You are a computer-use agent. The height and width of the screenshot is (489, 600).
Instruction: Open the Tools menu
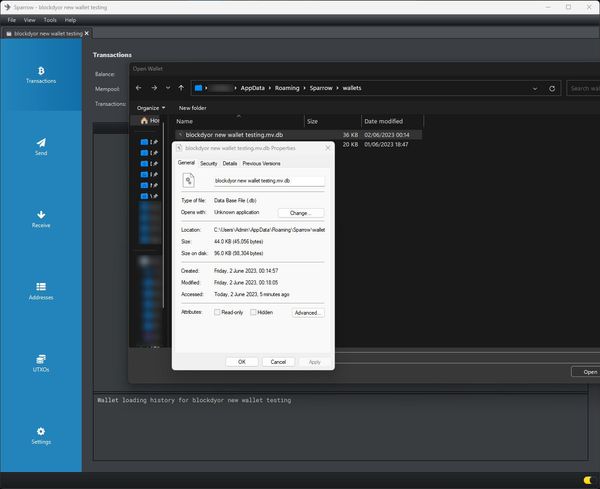click(49, 20)
